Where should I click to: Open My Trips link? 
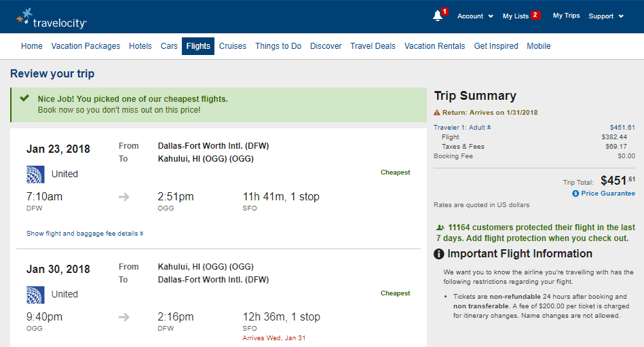pos(566,16)
